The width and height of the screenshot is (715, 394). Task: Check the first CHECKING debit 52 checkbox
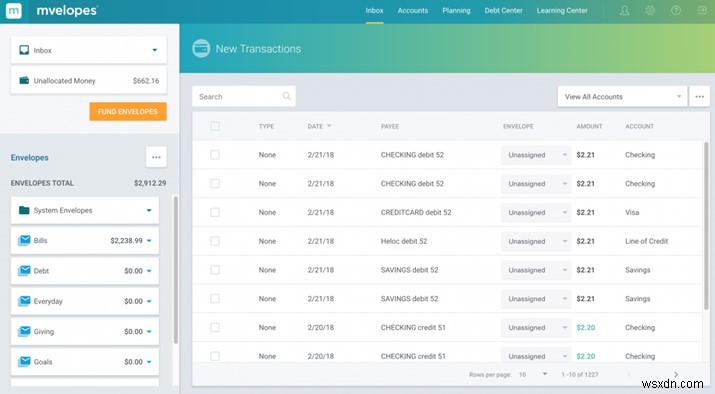[x=215, y=155]
